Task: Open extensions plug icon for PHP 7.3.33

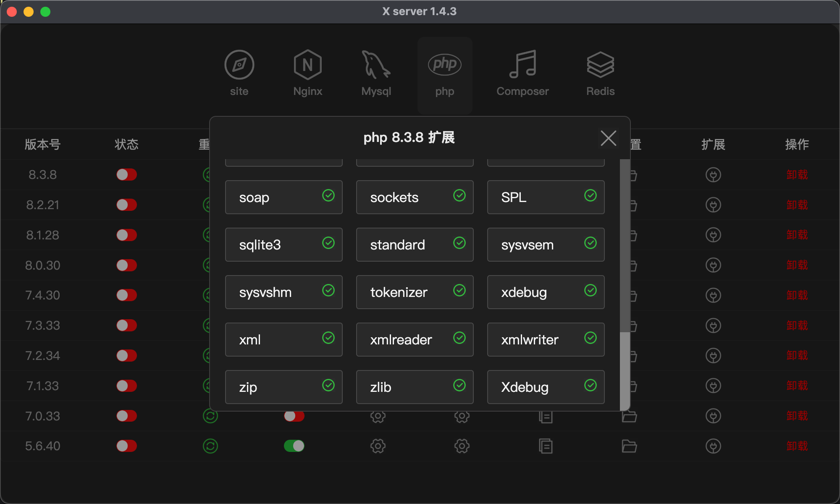Action: (x=713, y=325)
